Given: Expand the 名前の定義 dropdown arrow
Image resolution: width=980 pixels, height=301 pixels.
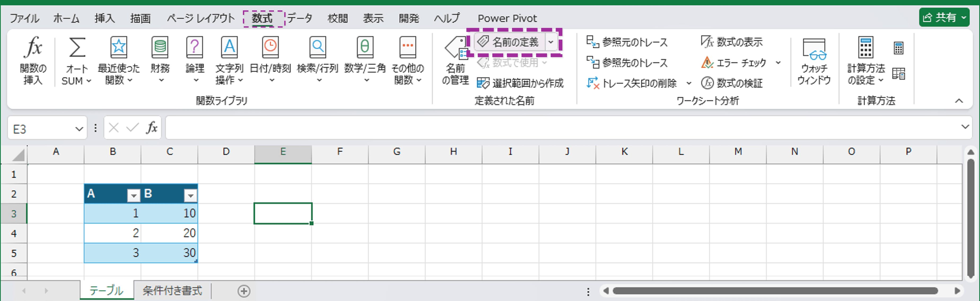Looking at the screenshot, I should (551, 42).
